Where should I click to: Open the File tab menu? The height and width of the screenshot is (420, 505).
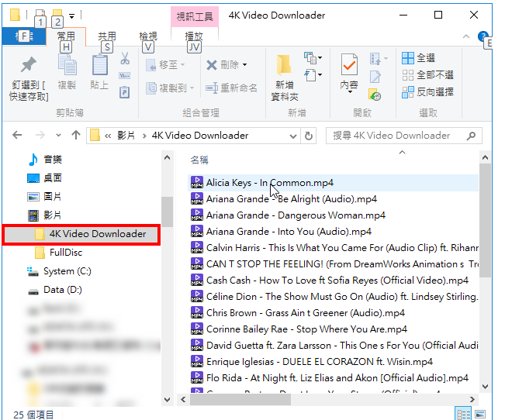click(x=24, y=36)
